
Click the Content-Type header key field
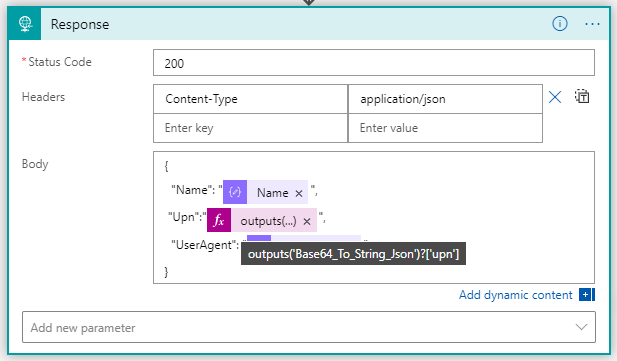pyautogui.click(x=251, y=99)
